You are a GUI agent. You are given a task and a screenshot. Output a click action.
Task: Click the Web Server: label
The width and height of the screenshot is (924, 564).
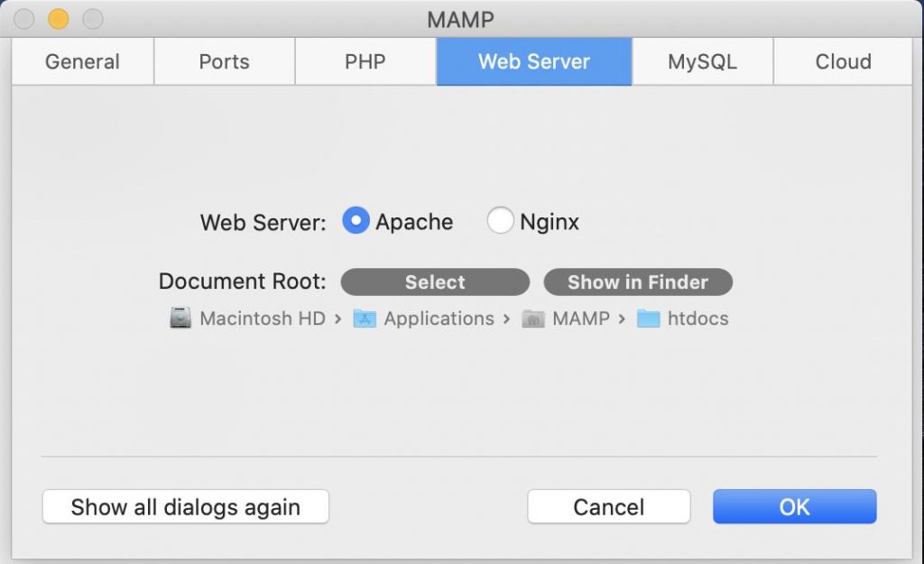263,223
